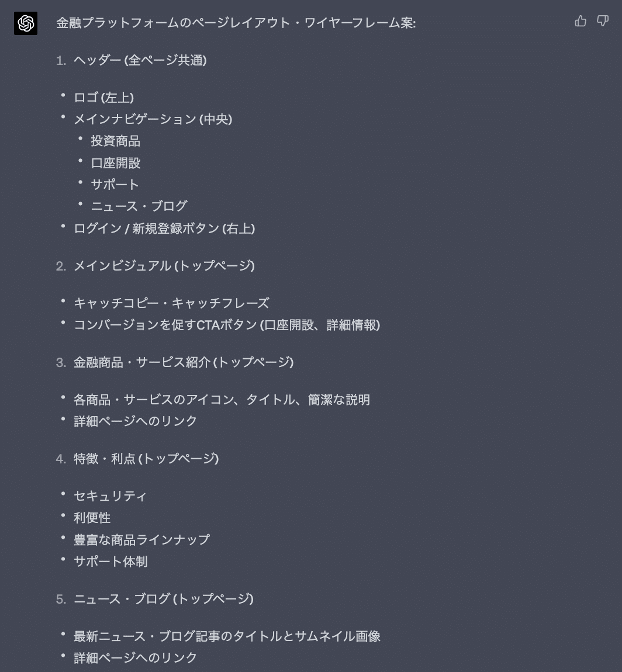Click the heading text 金融プラットフォームのページレイアウト
The image size is (622, 672).
(x=236, y=23)
